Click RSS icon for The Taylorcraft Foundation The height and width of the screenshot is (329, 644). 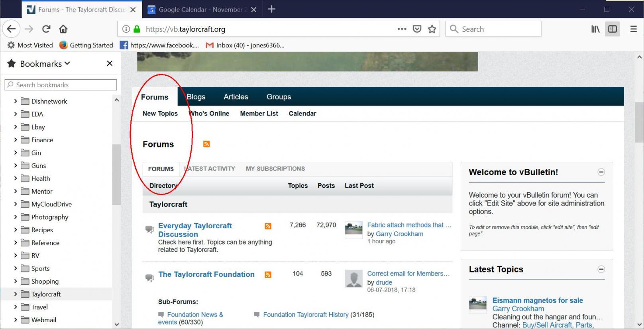coord(268,275)
